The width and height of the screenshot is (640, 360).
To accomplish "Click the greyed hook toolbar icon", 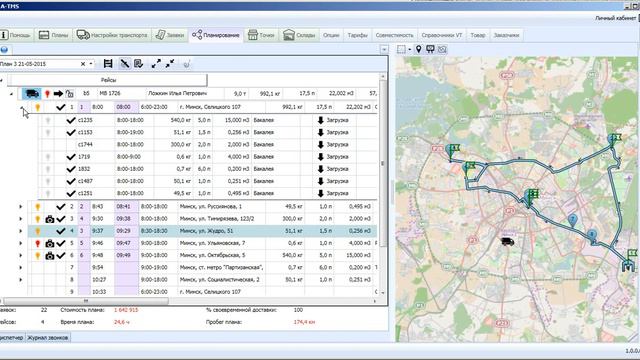I will (187, 64).
